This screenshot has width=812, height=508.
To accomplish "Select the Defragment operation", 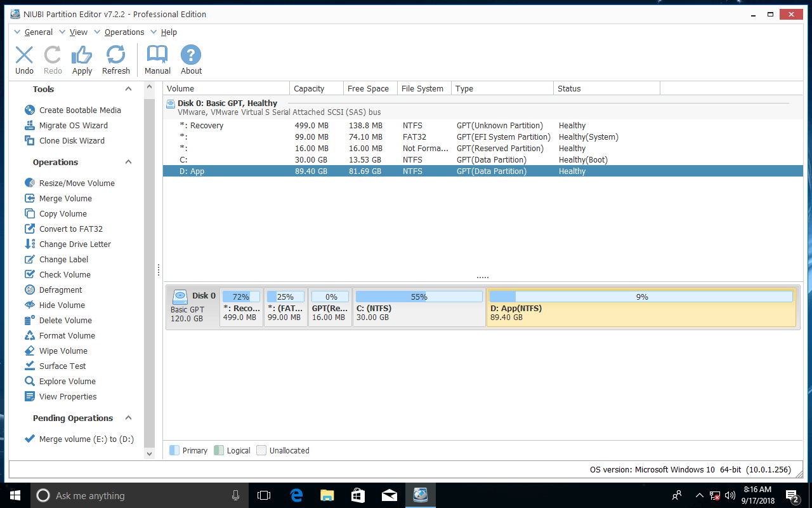I will point(62,290).
